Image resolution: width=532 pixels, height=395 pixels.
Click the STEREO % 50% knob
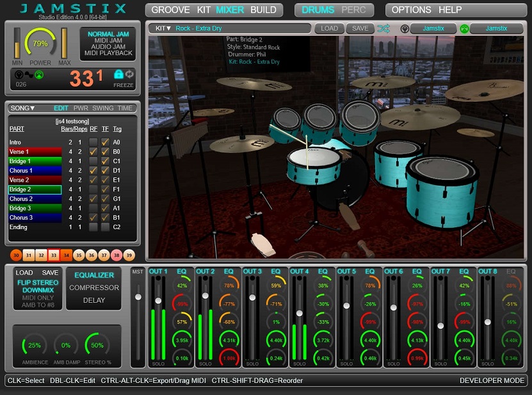click(97, 345)
